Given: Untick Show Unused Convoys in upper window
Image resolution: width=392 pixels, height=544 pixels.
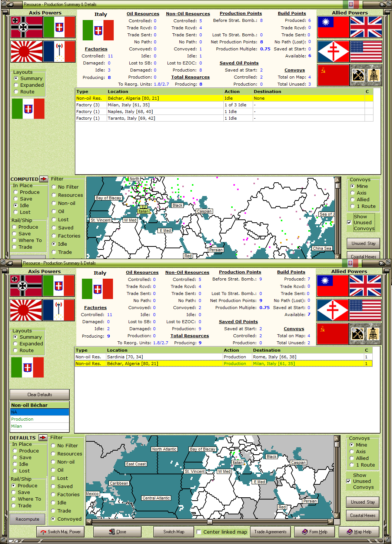Looking at the screenshot, I should point(349,223).
